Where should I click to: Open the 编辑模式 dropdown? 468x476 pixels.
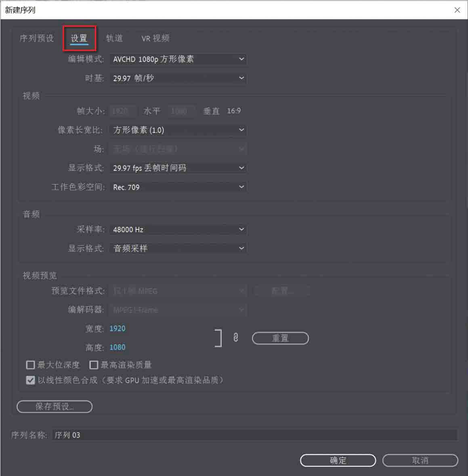pyautogui.click(x=178, y=59)
